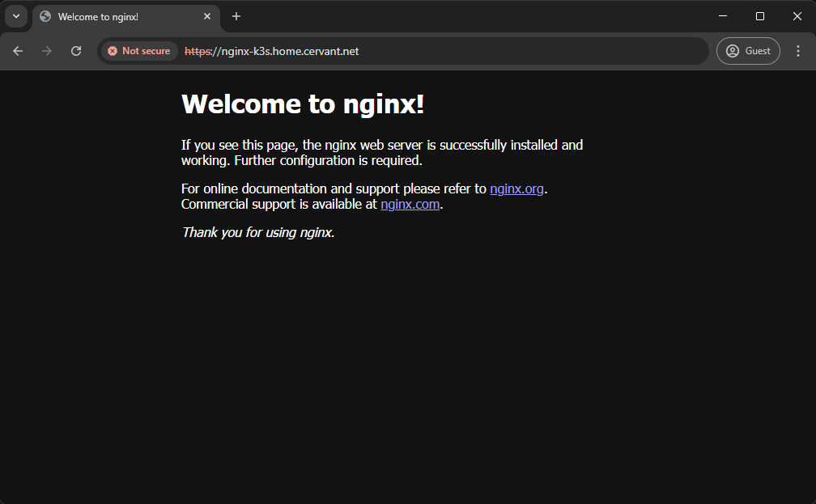Open the Chrome three-dot menu
Image resolution: width=816 pixels, height=504 pixels.
[x=798, y=51]
